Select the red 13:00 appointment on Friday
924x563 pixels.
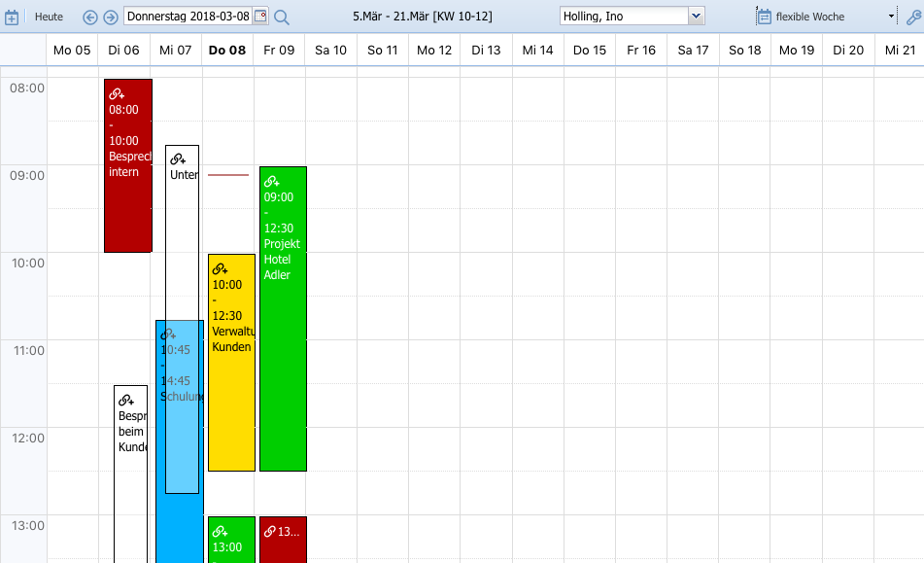(x=283, y=539)
